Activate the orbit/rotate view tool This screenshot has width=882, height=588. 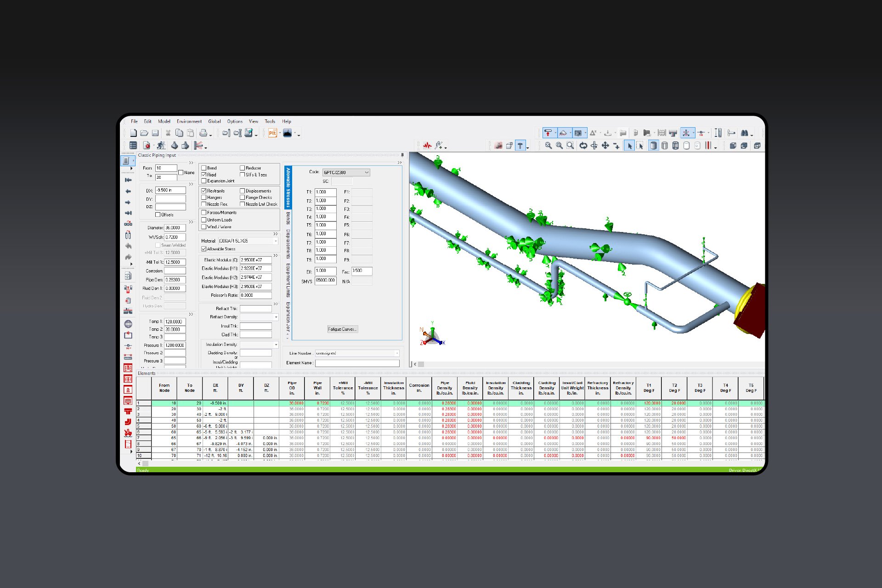pyautogui.click(x=583, y=146)
